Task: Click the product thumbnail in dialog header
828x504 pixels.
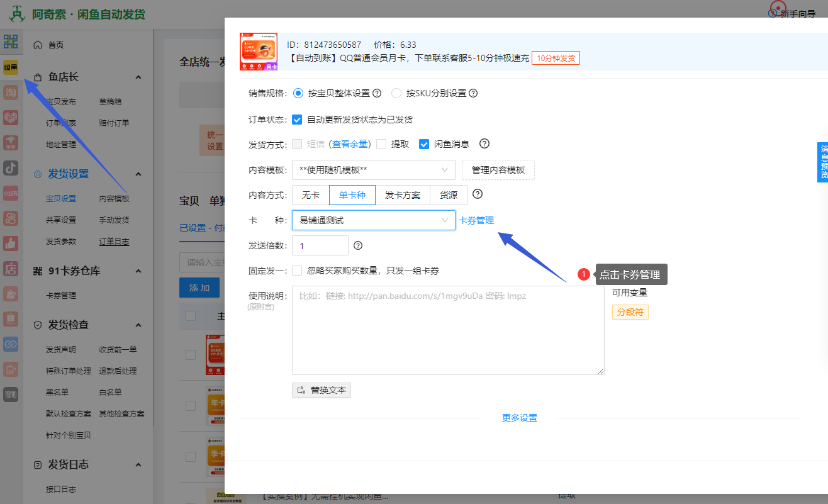Action: coord(259,52)
